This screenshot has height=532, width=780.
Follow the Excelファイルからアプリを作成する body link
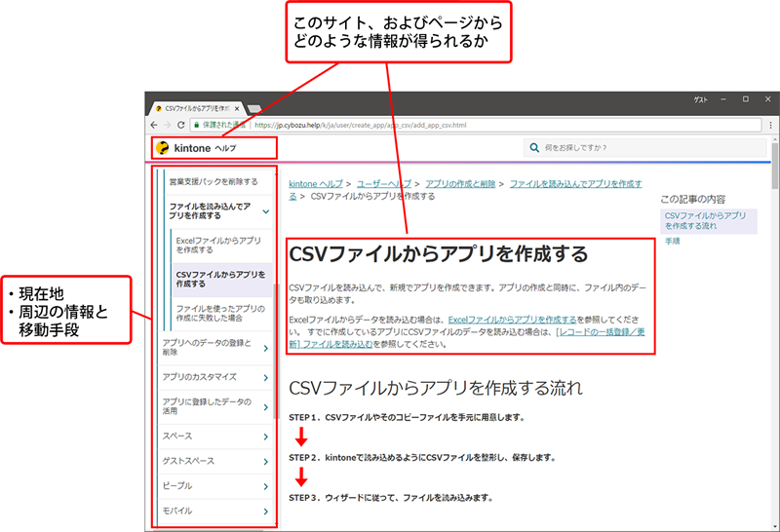[513, 320]
